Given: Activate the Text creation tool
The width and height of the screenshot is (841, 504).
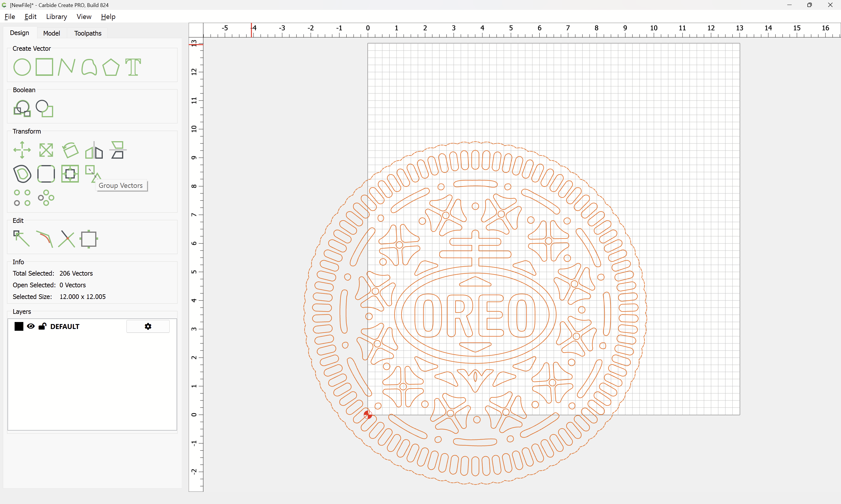Looking at the screenshot, I should 133,67.
